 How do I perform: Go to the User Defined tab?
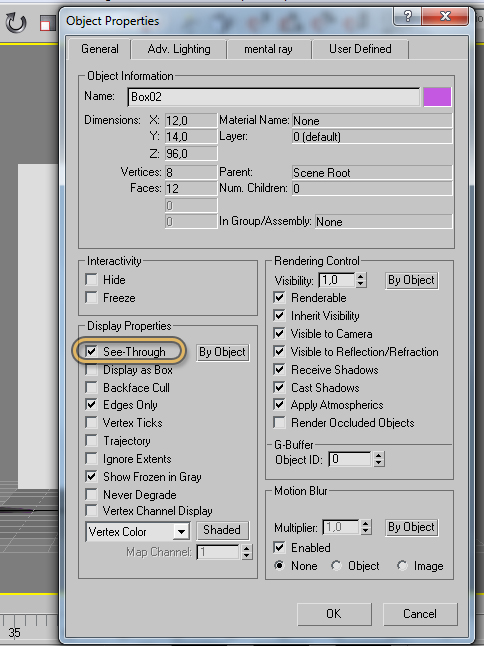tap(360, 49)
